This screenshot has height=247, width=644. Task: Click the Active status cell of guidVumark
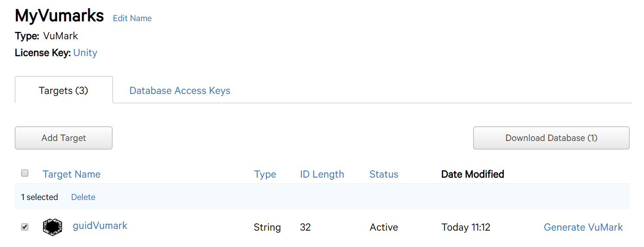coord(384,227)
